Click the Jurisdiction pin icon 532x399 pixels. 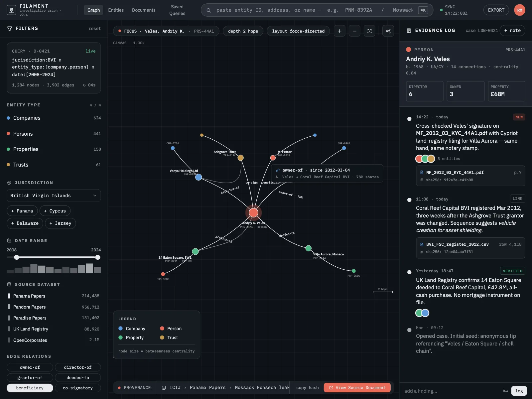9,183
